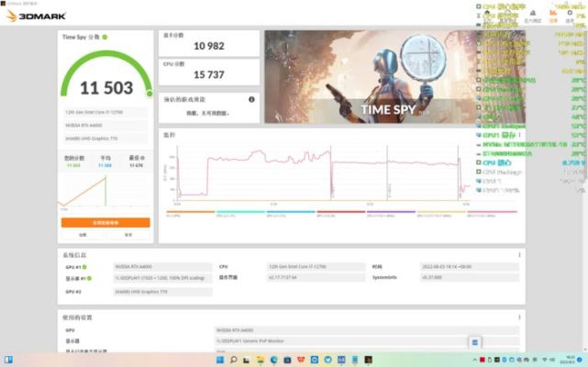Open the Options gear tab
Viewport: 588px width, 367px height.
[570, 17]
